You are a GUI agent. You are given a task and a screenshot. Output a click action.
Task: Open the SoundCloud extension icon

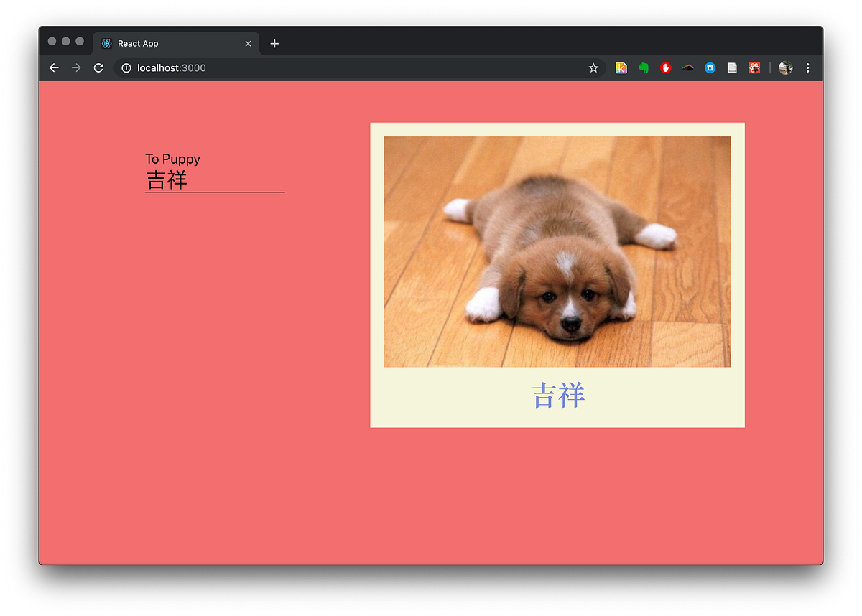point(687,67)
